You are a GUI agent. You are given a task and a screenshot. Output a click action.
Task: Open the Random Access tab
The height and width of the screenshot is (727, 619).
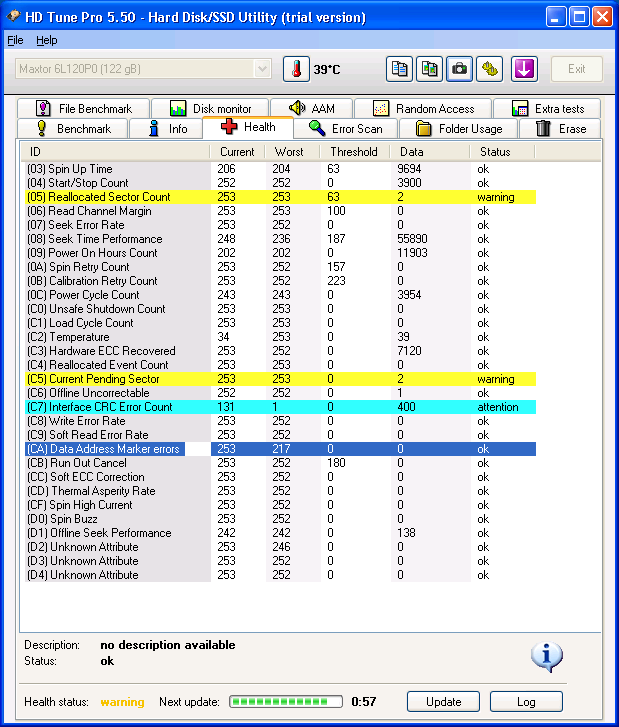tap(423, 108)
